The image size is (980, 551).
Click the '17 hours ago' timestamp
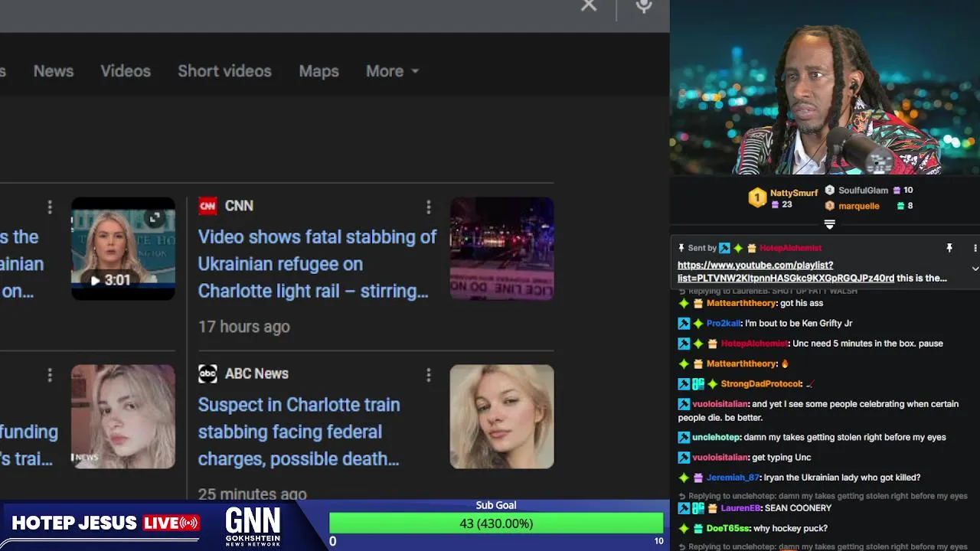(x=243, y=327)
